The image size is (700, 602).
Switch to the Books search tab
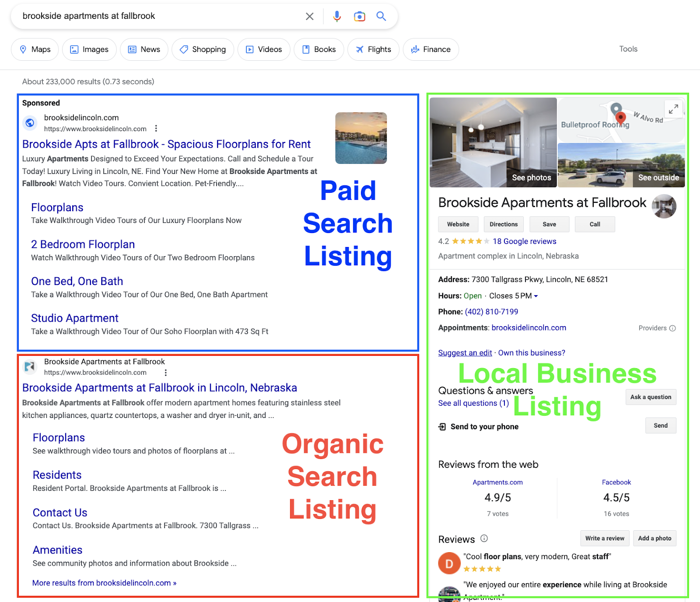(x=319, y=49)
